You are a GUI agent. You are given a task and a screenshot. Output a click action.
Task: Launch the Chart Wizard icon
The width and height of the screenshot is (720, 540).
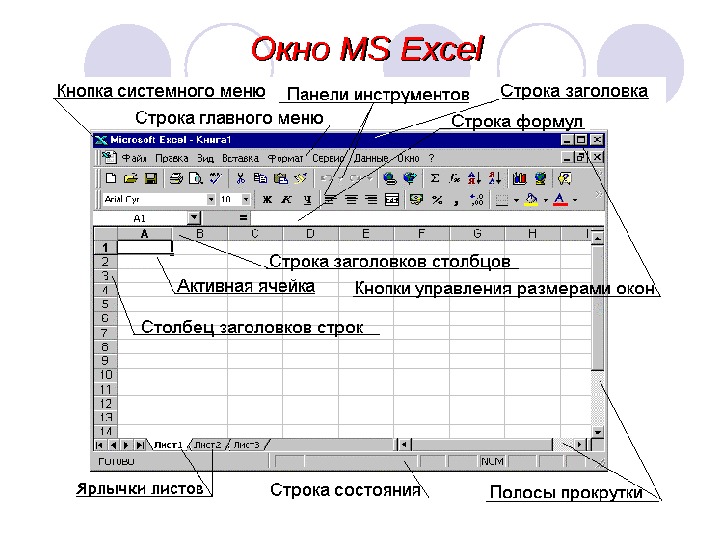(x=519, y=178)
